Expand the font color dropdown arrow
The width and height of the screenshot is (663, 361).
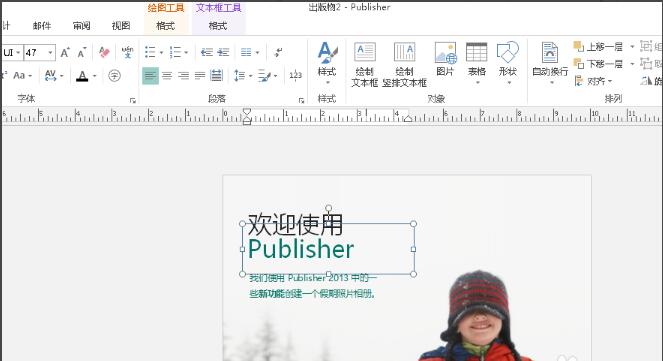tap(94, 76)
